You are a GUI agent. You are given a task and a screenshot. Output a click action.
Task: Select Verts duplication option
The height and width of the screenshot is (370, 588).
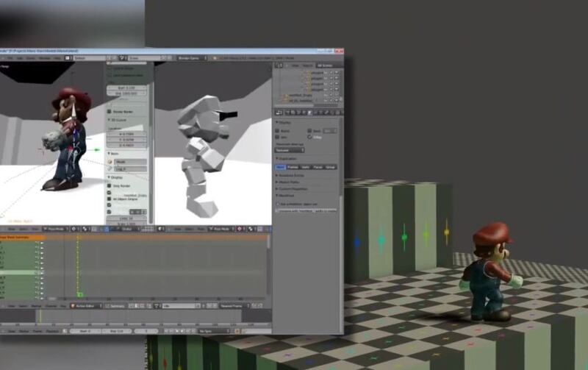(x=305, y=167)
